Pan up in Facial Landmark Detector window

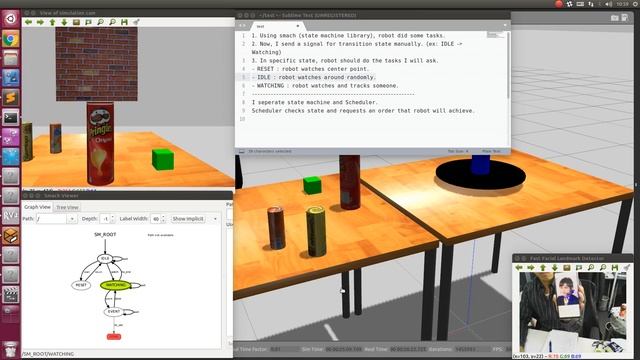(x=543, y=268)
